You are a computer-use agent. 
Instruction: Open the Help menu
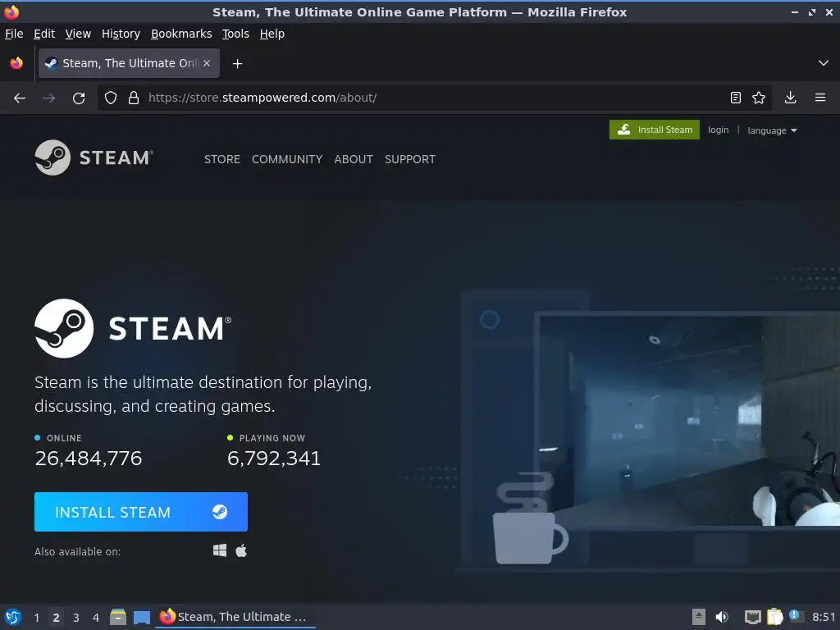(272, 34)
